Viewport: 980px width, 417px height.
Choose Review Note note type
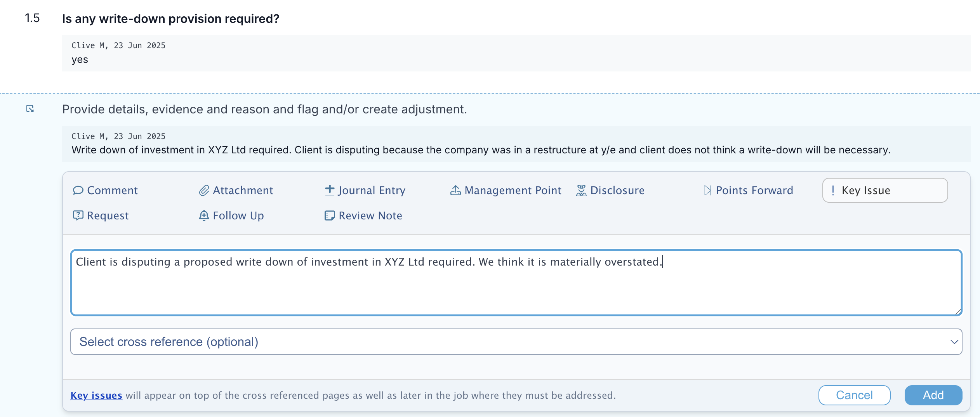[x=363, y=215]
